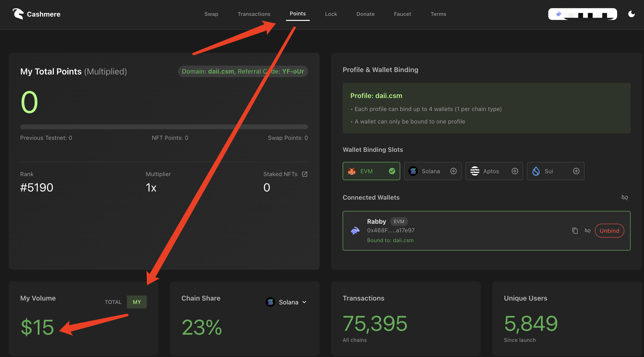Screen dimensions: 644x357
Task: Click the unlink icon in Rabby row
Action: tap(587, 231)
